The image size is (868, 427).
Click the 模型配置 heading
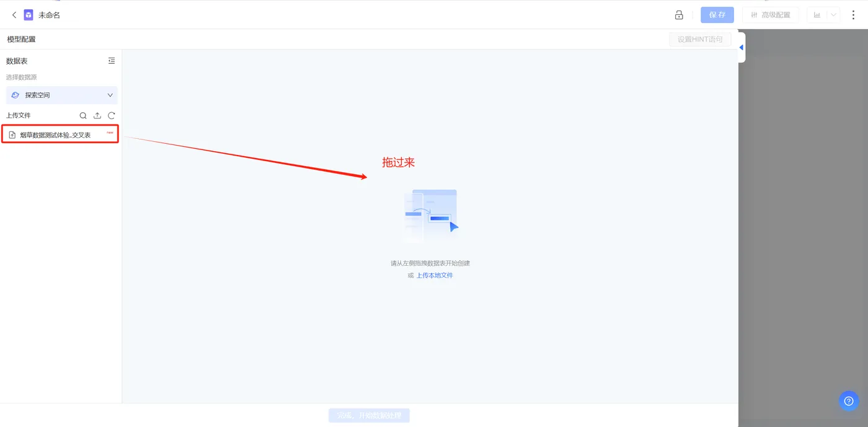tap(22, 39)
